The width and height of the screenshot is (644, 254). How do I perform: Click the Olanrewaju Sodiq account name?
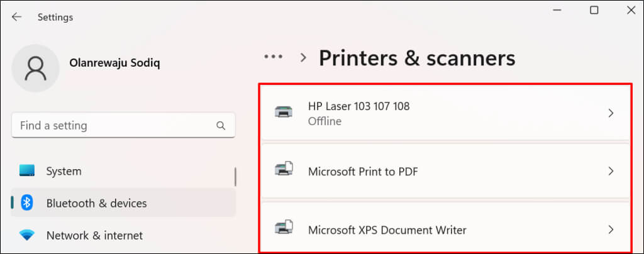coord(114,64)
